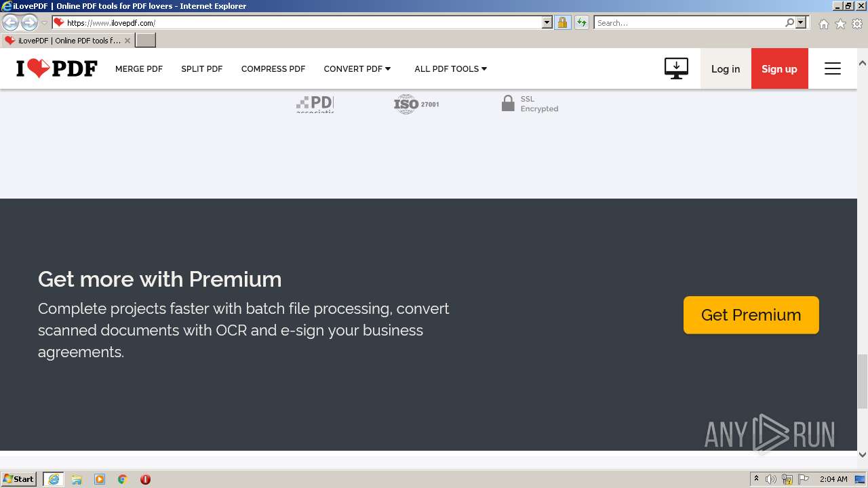This screenshot has height=488, width=868.
Task: Open the hamburger menu icon
Action: [x=833, y=68]
